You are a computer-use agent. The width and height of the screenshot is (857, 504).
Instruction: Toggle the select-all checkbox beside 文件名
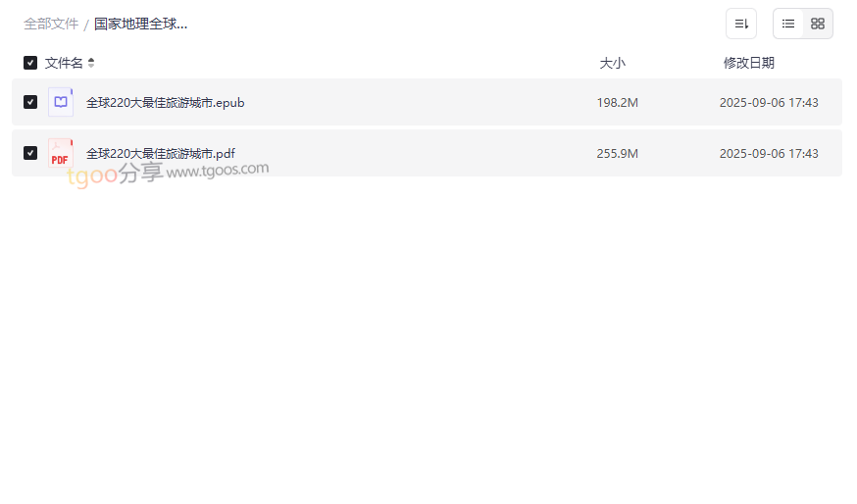pyautogui.click(x=30, y=63)
